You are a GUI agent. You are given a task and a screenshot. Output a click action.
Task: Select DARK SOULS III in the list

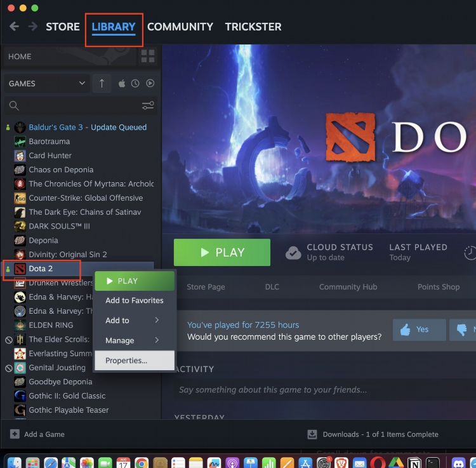pos(59,226)
